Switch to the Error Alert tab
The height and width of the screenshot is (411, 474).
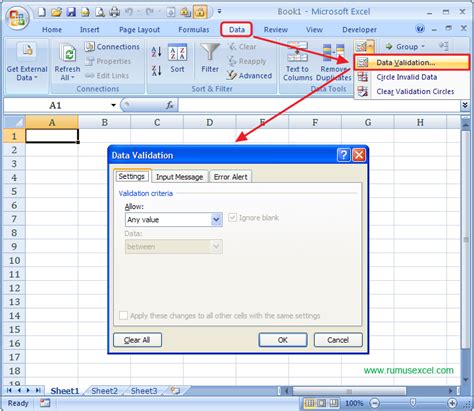point(230,177)
